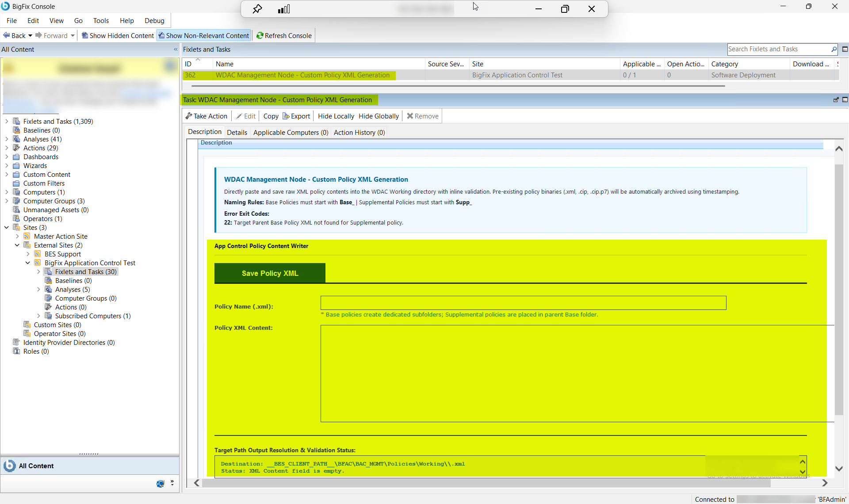Viewport: 849px width, 504px height.
Task: Click the signal strength bars icon
Action: click(x=284, y=9)
